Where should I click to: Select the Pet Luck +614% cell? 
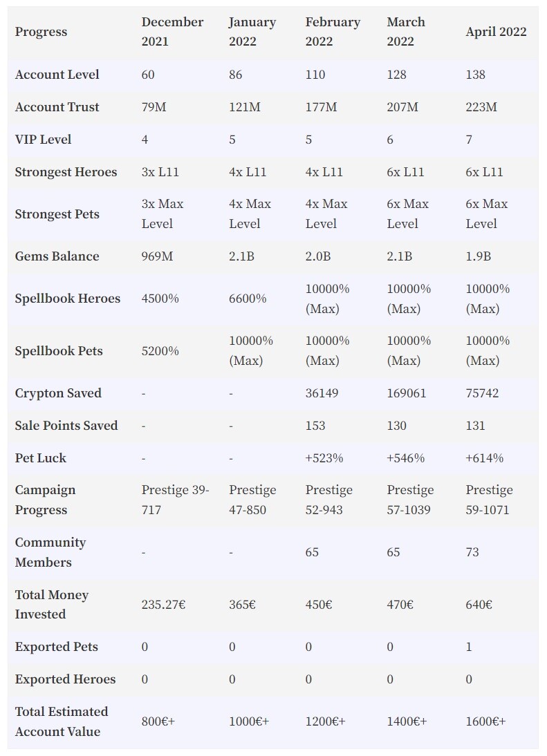click(x=484, y=458)
